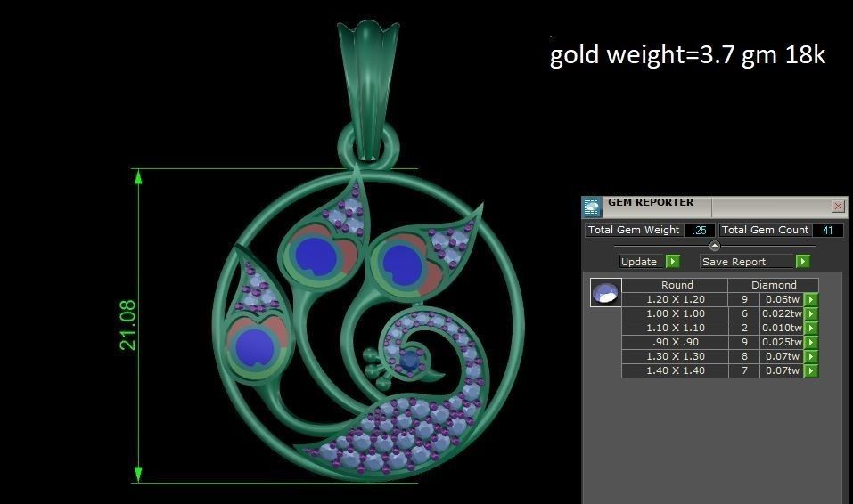Collapse panel using the circular arrow handle
The width and height of the screenshot is (853, 504).
point(715,246)
